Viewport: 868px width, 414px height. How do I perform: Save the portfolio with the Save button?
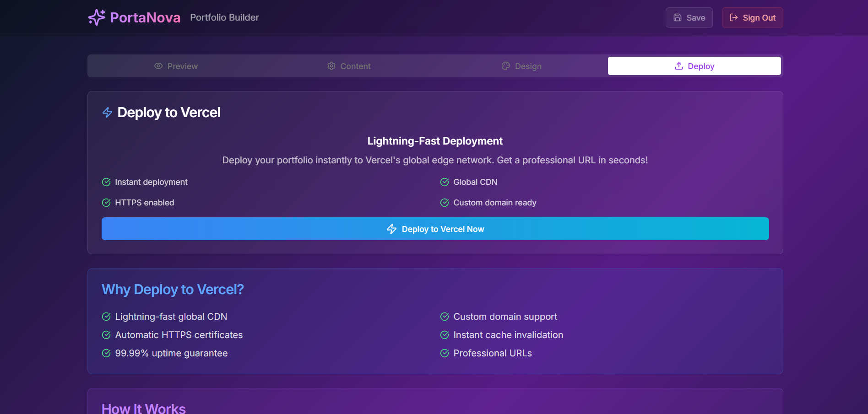689,17
